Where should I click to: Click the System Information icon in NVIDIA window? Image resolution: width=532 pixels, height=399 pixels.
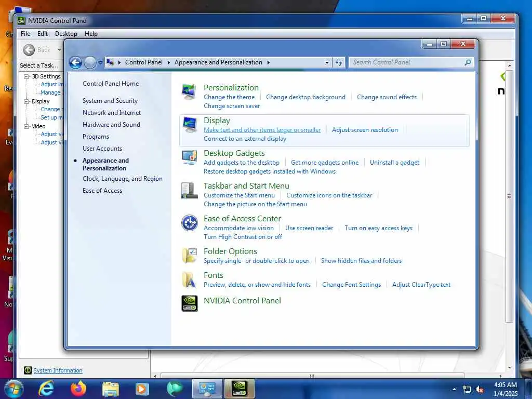(28, 370)
